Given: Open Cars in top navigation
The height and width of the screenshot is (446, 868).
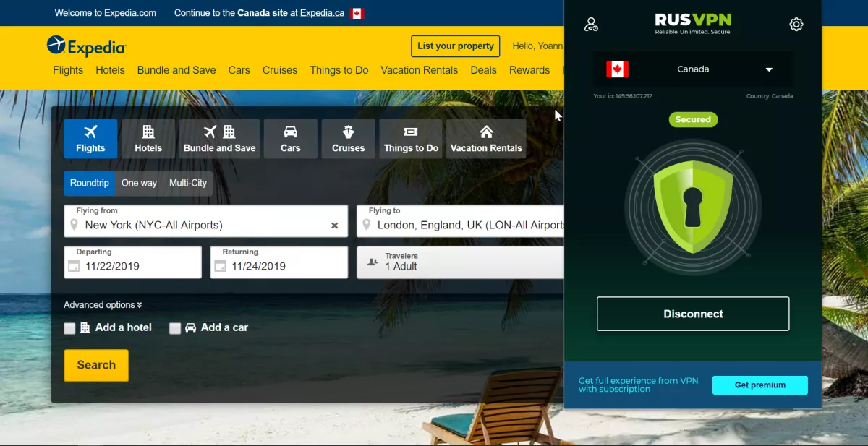Looking at the screenshot, I should tap(239, 70).
